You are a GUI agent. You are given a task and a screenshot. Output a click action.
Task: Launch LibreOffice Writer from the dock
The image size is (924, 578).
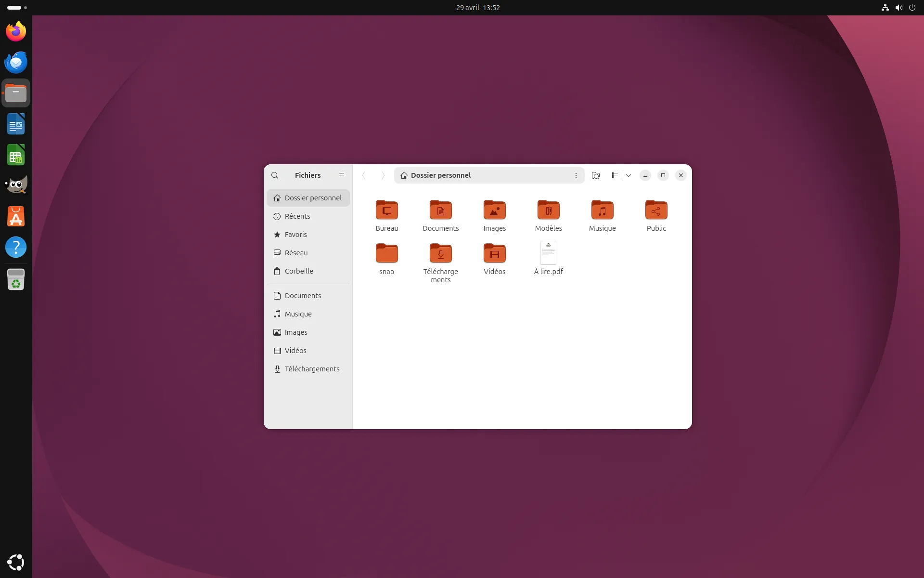point(16,124)
